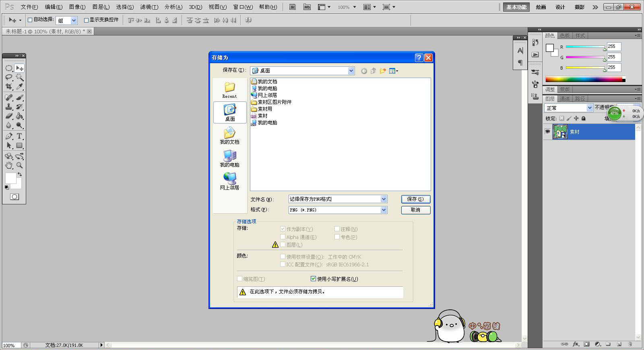The height and width of the screenshot is (350, 644).
Task: Create new folder in save dialog
Action: click(383, 71)
